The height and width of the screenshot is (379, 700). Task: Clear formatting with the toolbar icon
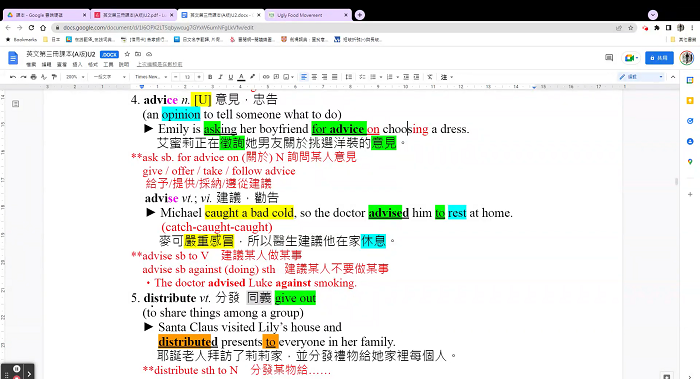pyautogui.click(x=429, y=77)
